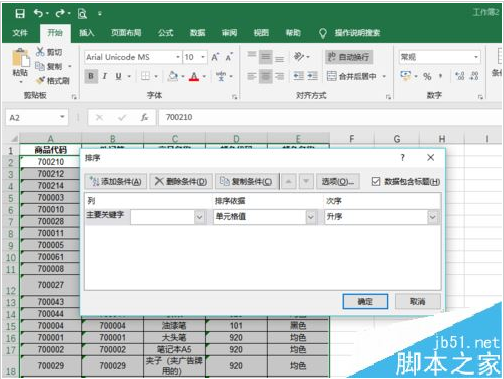Image resolution: width=504 pixels, height=379 pixels.
Task: Align cell text left
Action: tap(252, 76)
